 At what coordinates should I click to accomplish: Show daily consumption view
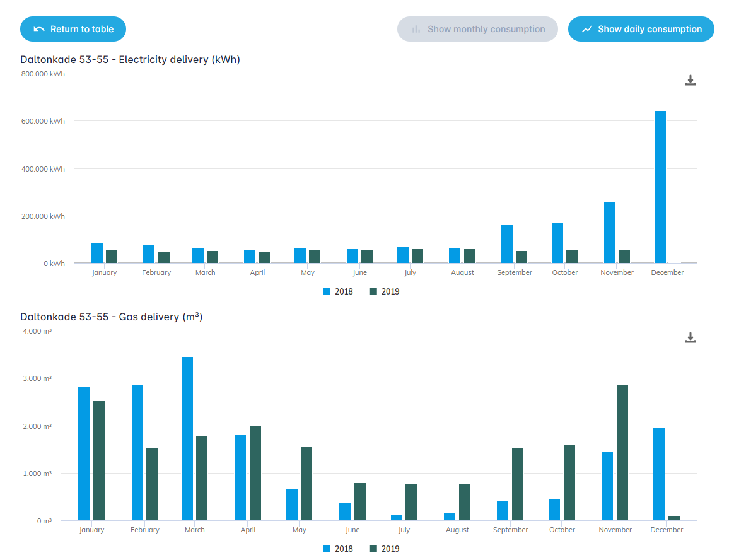(x=641, y=29)
